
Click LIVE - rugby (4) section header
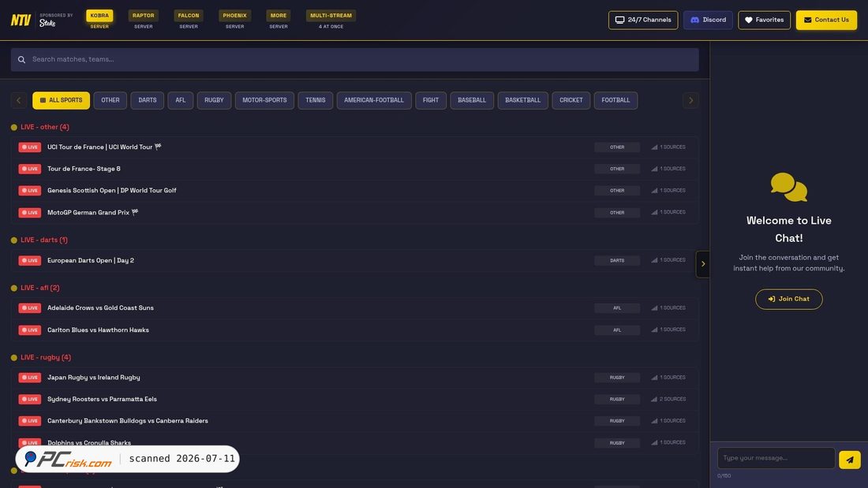coord(46,357)
